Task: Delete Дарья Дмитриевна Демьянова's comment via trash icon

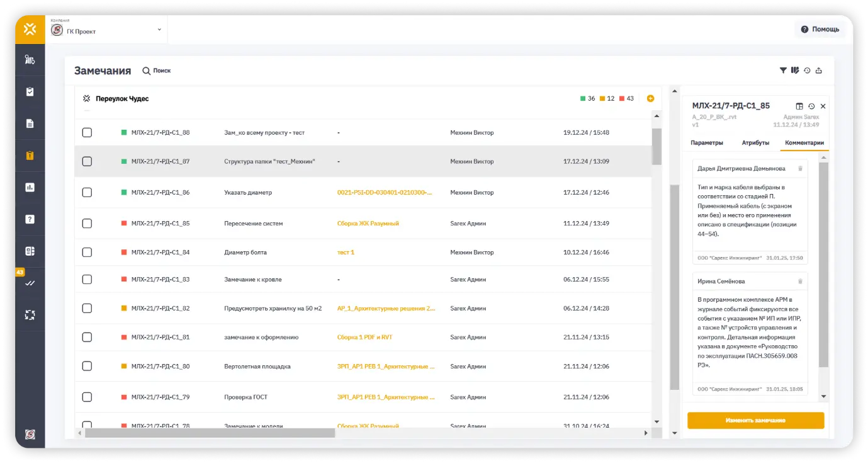Action: 800,168
